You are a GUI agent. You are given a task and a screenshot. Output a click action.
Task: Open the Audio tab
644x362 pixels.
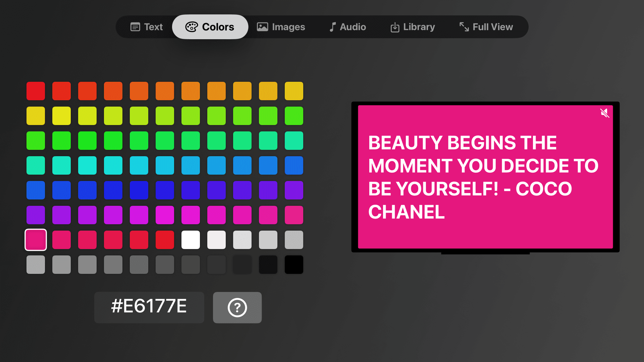tap(347, 27)
